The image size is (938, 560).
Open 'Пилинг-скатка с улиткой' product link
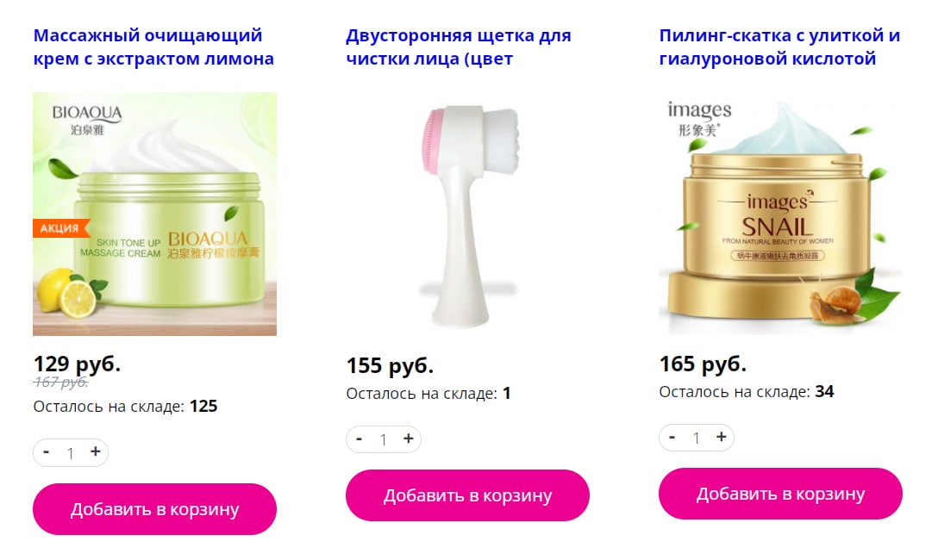[x=779, y=47]
